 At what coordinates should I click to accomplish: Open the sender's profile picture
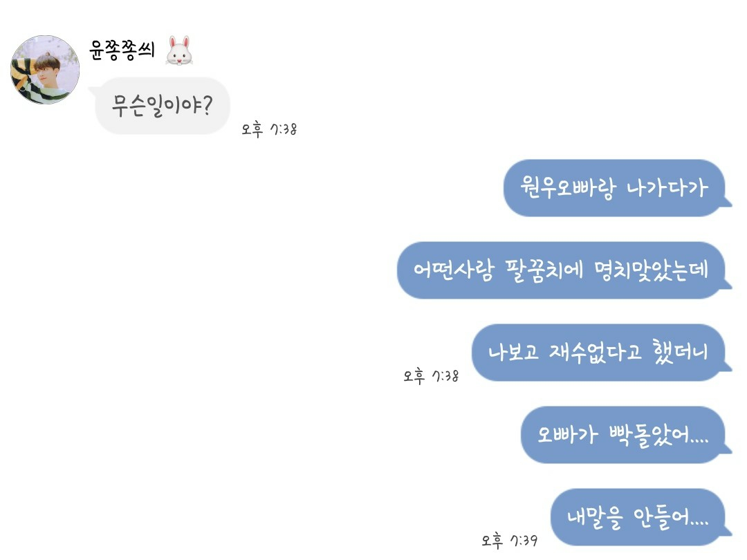[x=45, y=69]
